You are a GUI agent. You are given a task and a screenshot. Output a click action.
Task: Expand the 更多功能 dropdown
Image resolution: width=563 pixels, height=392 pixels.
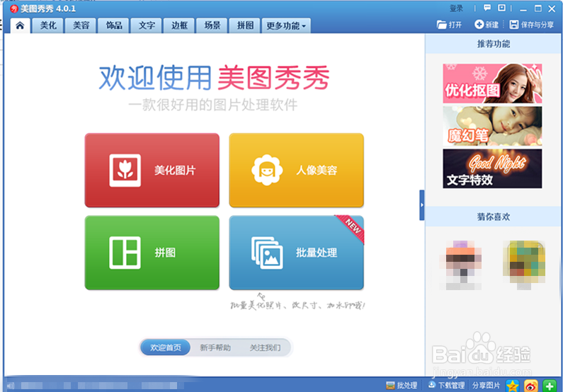(x=286, y=25)
